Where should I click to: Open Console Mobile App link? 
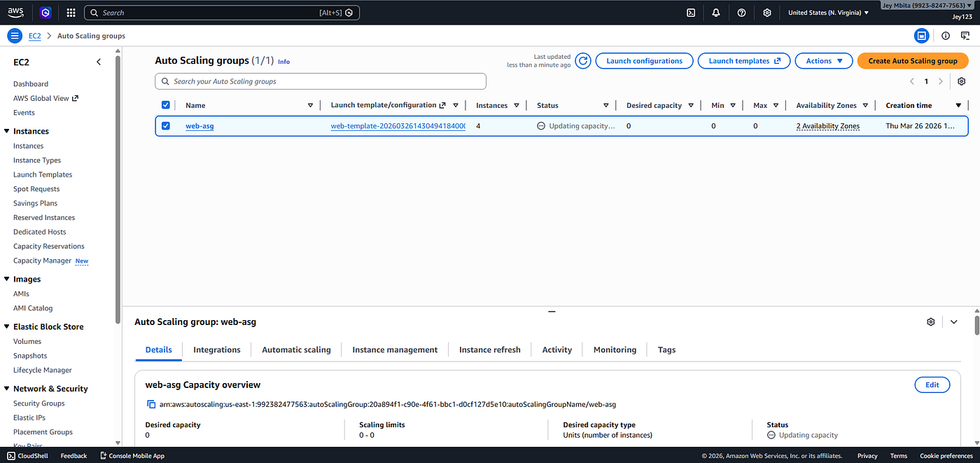[132, 456]
